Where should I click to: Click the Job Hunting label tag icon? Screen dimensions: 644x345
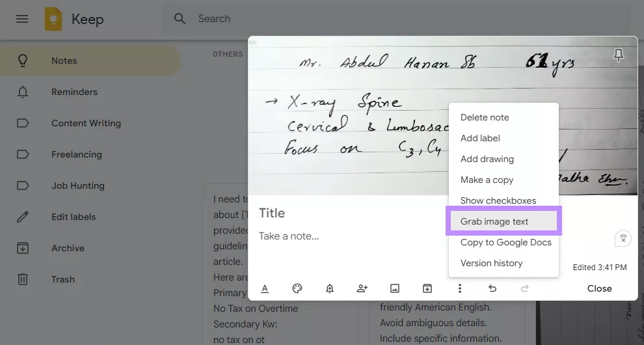(x=23, y=186)
